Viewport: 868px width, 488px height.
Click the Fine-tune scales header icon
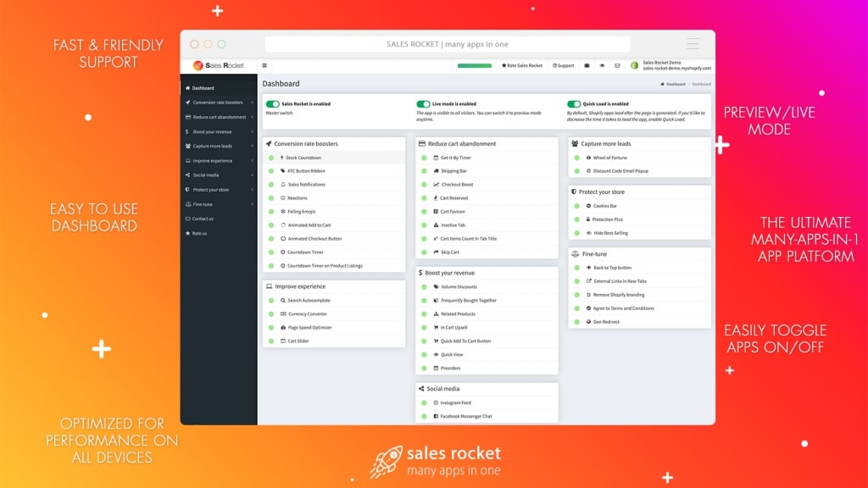pos(576,254)
